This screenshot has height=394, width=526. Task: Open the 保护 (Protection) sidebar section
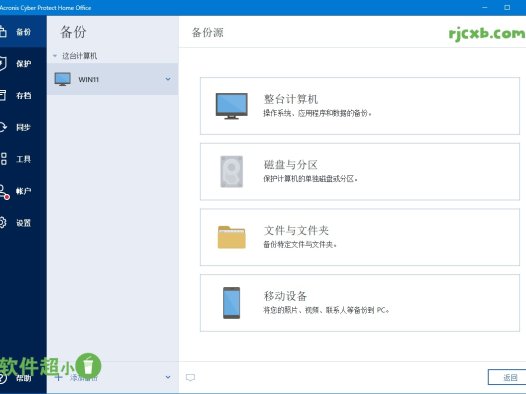pos(23,63)
